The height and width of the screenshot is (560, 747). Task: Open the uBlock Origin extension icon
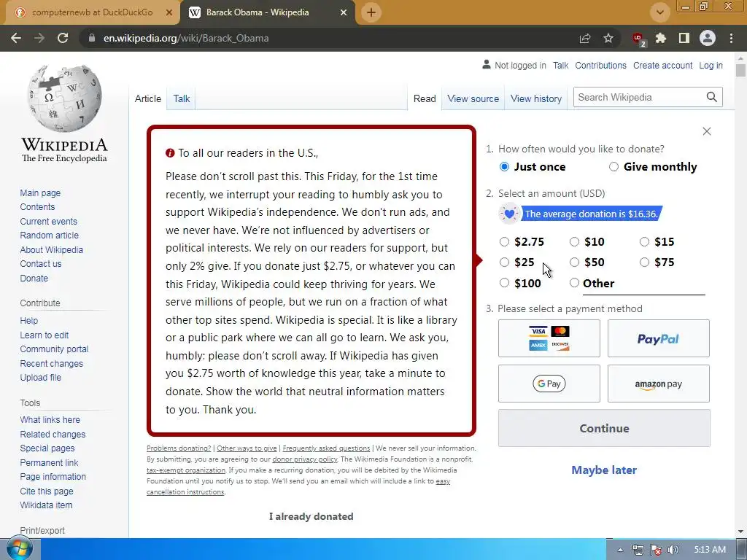(x=638, y=39)
